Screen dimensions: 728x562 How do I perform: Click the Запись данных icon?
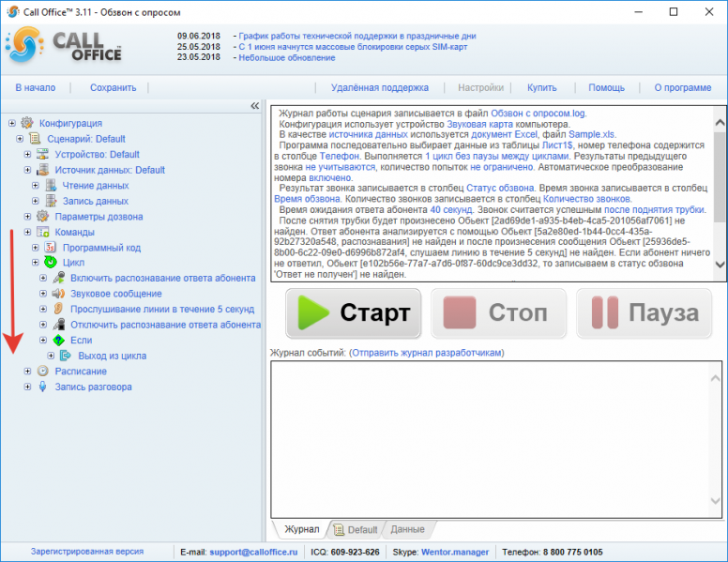coord(51,201)
